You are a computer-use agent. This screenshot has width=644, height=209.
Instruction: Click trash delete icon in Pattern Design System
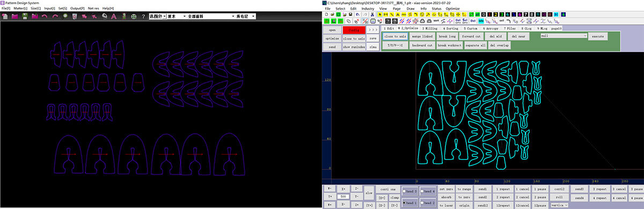[75, 16]
